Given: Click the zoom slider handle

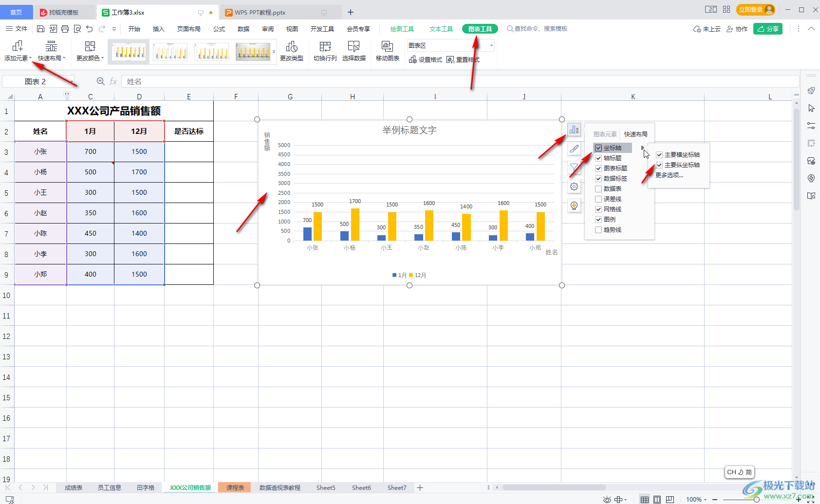Looking at the screenshot, I should (x=756, y=499).
